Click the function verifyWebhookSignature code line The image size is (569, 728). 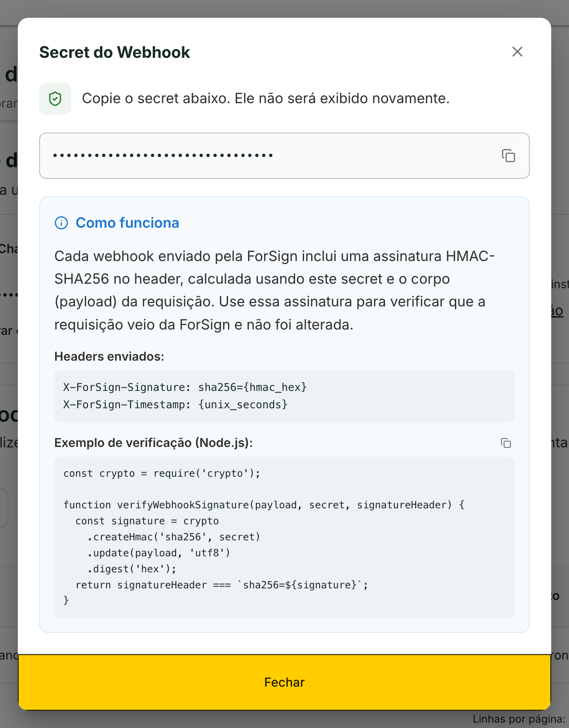pos(264,505)
